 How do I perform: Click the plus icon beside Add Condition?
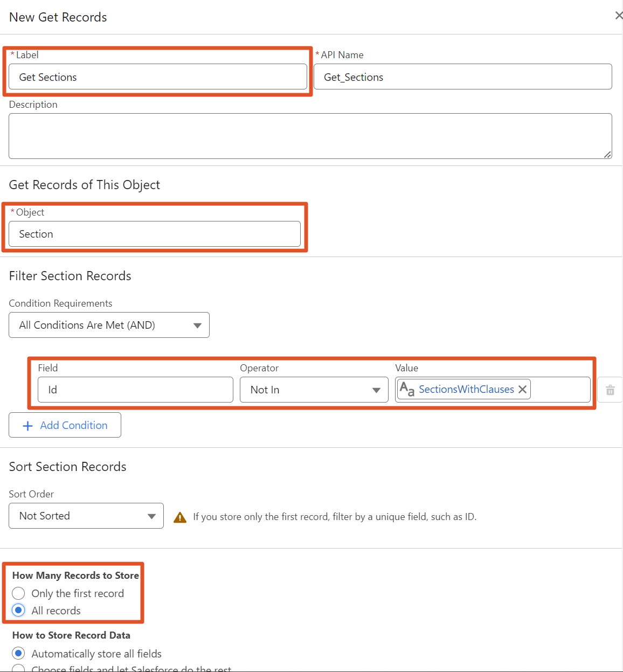pos(28,426)
